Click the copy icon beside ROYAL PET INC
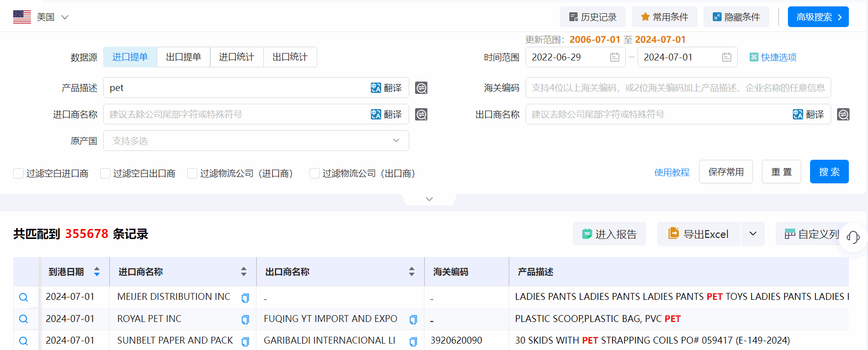The height and width of the screenshot is (350, 868). tap(245, 320)
